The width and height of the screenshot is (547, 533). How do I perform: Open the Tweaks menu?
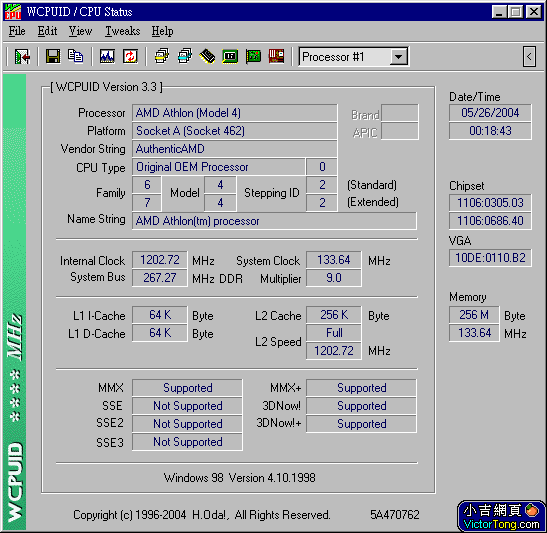point(122,31)
